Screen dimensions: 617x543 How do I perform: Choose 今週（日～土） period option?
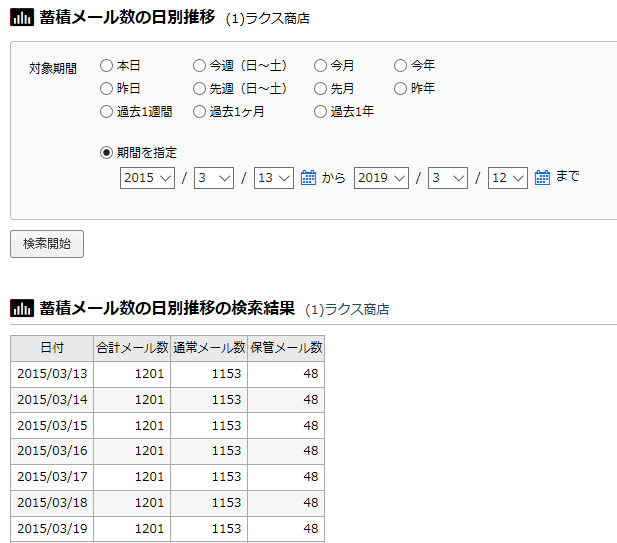[200, 65]
